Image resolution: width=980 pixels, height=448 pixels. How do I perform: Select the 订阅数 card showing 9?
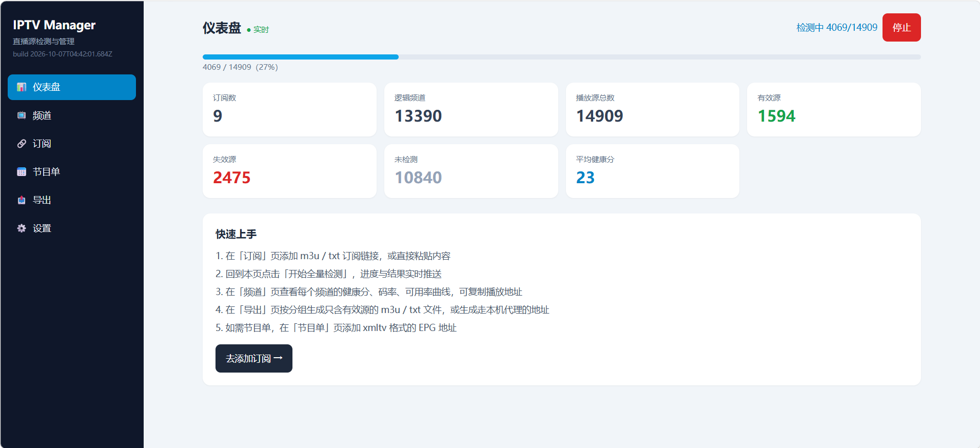(x=289, y=109)
